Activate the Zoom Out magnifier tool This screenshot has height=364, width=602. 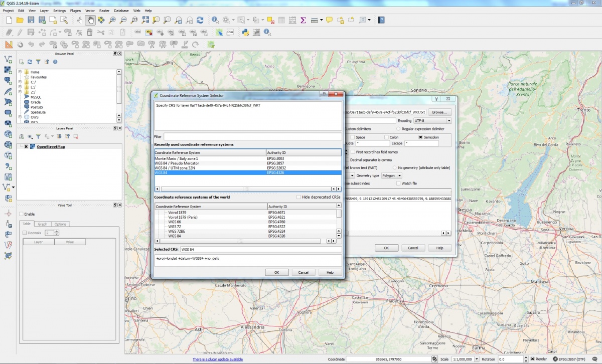123,20
